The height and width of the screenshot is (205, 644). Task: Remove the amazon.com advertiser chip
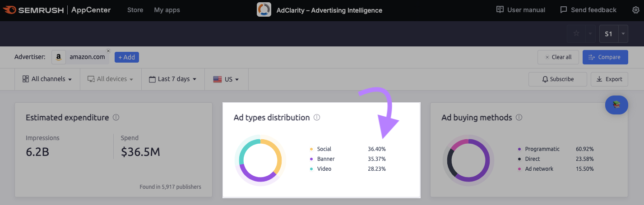click(x=108, y=51)
